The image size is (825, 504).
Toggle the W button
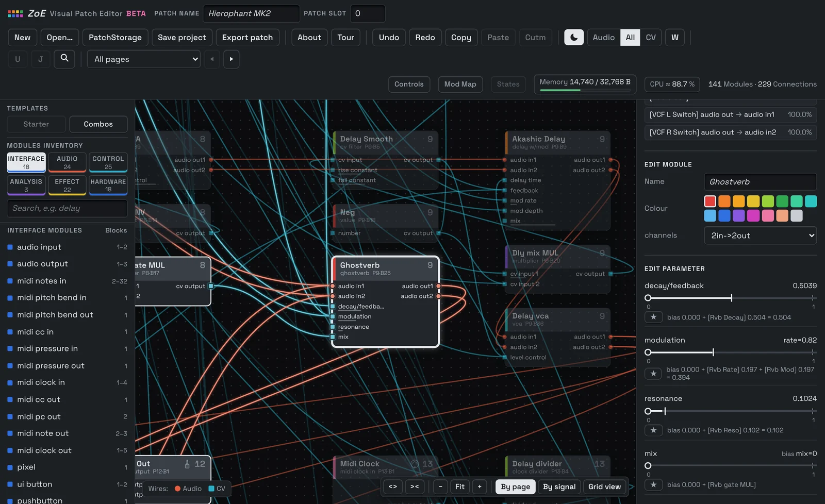pos(675,38)
